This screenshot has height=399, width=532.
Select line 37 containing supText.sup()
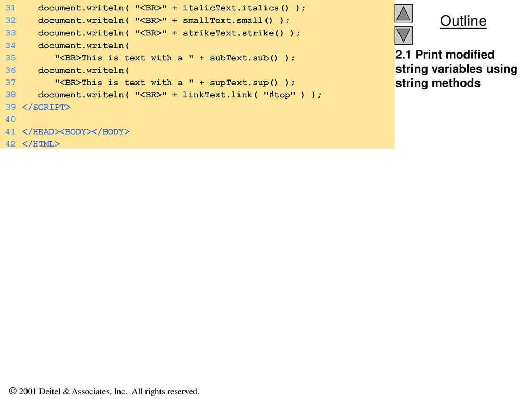point(175,83)
